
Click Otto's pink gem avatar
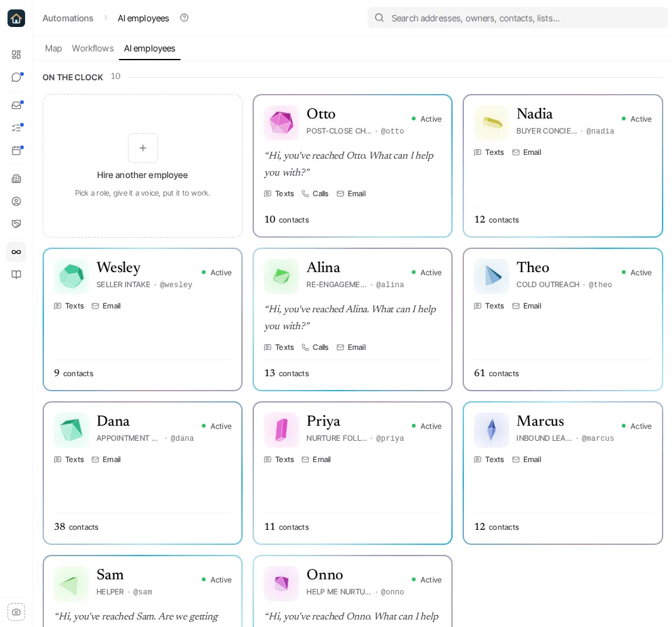tap(281, 122)
